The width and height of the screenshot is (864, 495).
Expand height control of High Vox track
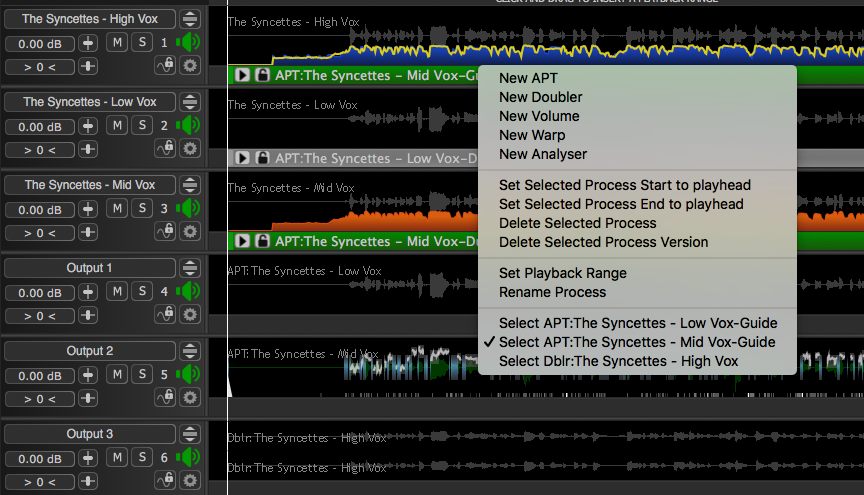[x=189, y=19]
